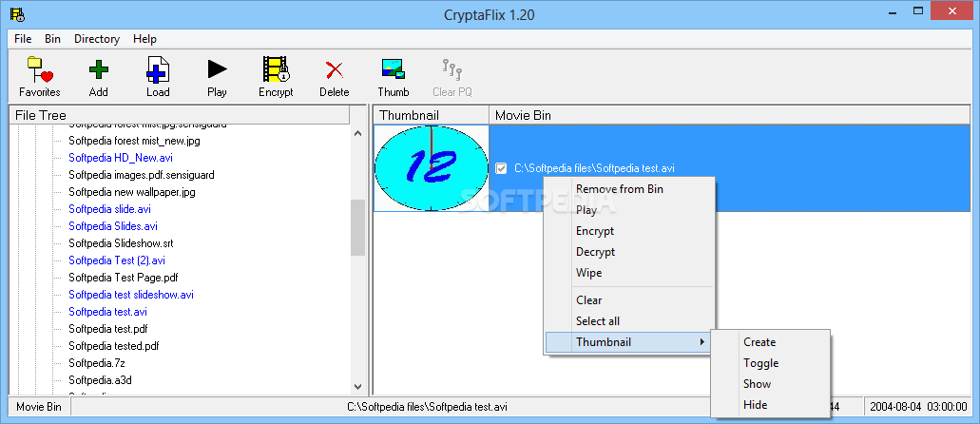Screen dimensions: 980x424
Task: Select Softpedia.a3d in file tree
Action: [100, 379]
